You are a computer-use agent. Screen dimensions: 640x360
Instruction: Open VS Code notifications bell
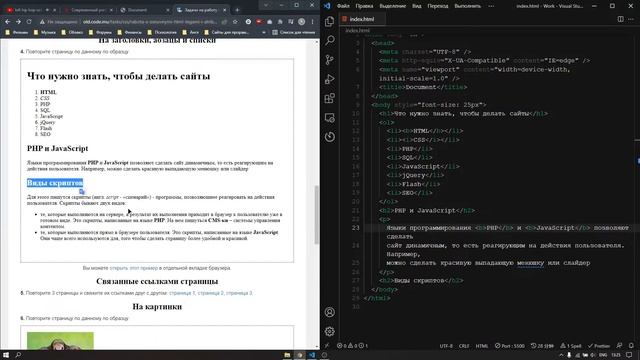pyautogui.click(x=631, y=346)
